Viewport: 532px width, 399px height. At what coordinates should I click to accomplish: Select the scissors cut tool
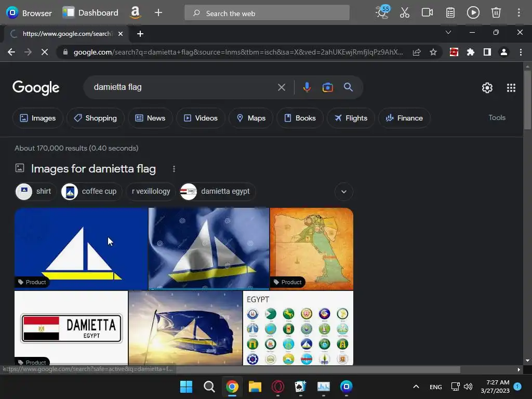(404, 13)
